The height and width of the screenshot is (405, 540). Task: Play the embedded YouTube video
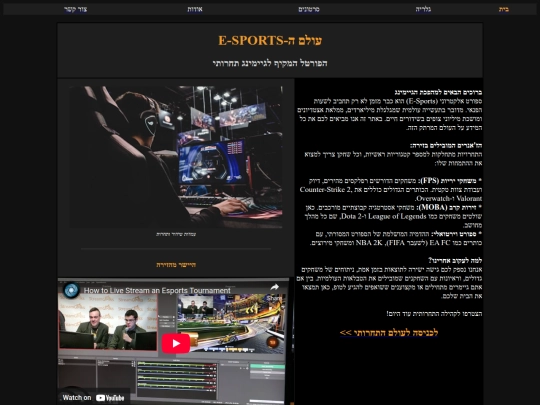point(176,343)
